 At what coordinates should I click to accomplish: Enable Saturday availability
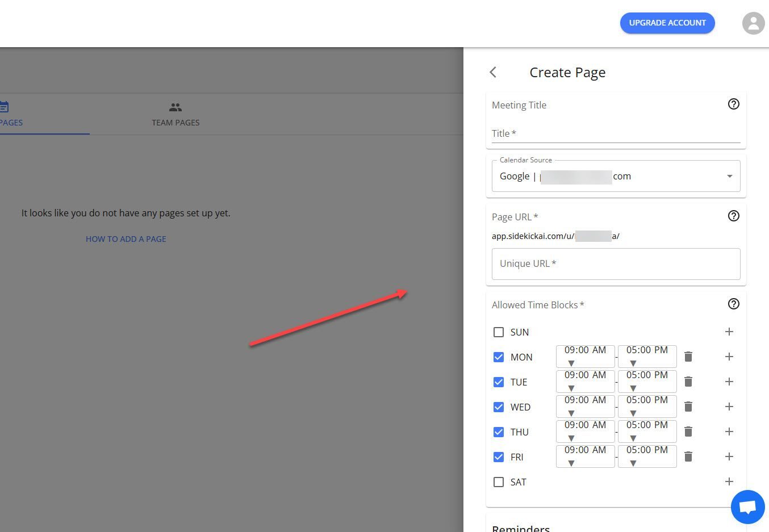click(x=499, y=481)
